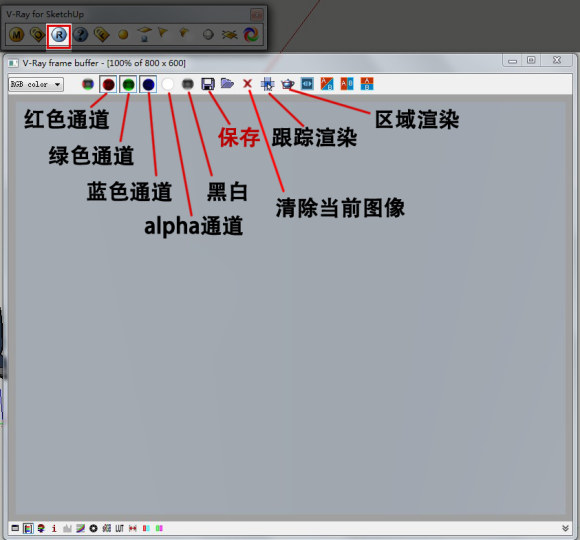
Task: Toggle the red channel button
Action: pos(108,84)
